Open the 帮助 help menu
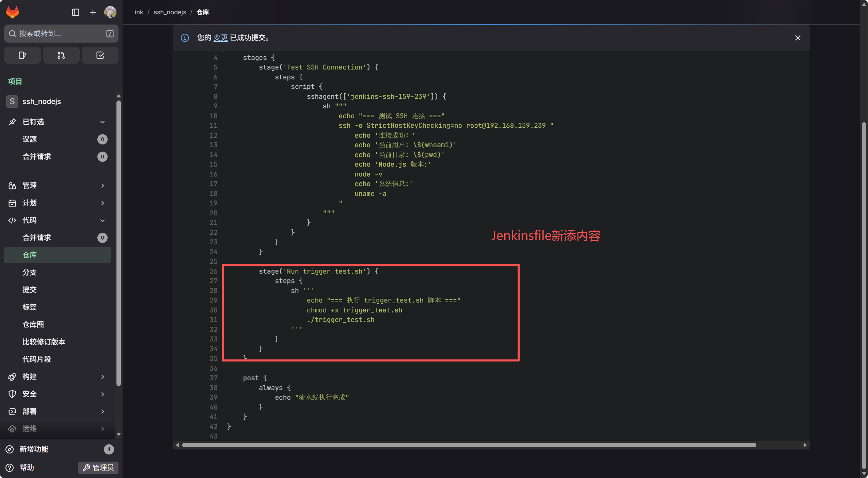The width and height of the screenshot is (868, 478). pos(27,467)
